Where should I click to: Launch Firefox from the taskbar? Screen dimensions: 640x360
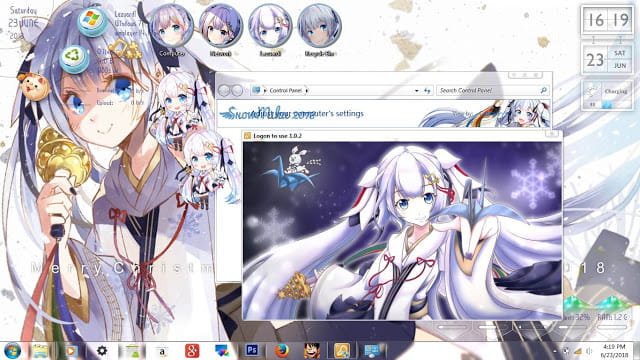pos(282,351)
